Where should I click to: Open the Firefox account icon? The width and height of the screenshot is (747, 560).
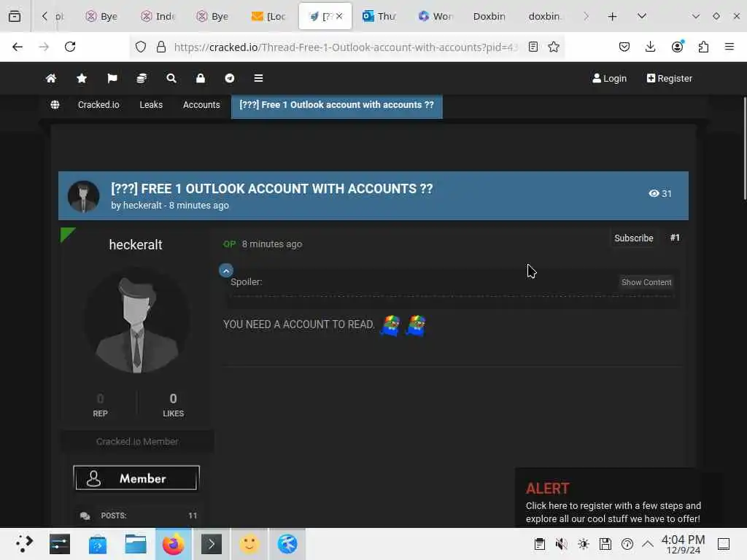[677, 47]
